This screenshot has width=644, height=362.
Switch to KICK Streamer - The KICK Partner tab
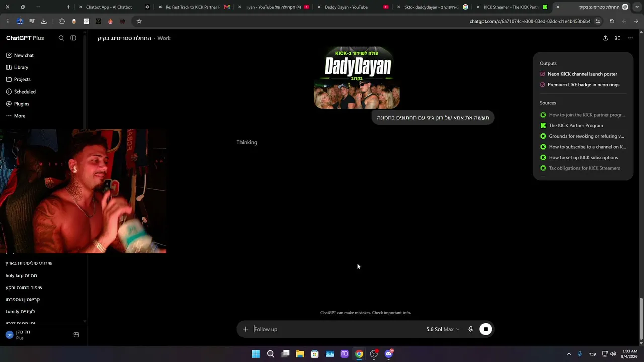pyautogui.click(x=512, y=7)
